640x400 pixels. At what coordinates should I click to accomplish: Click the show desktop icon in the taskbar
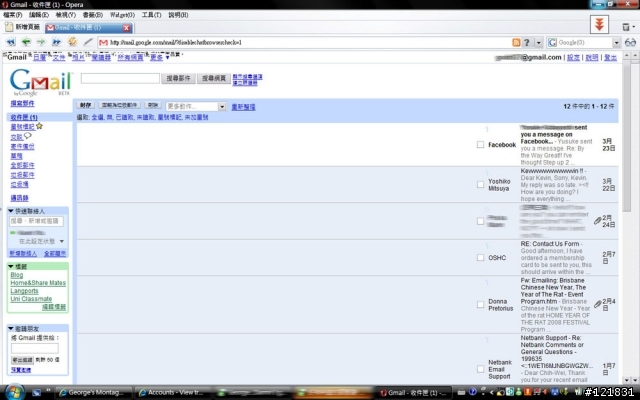[36, 392]
